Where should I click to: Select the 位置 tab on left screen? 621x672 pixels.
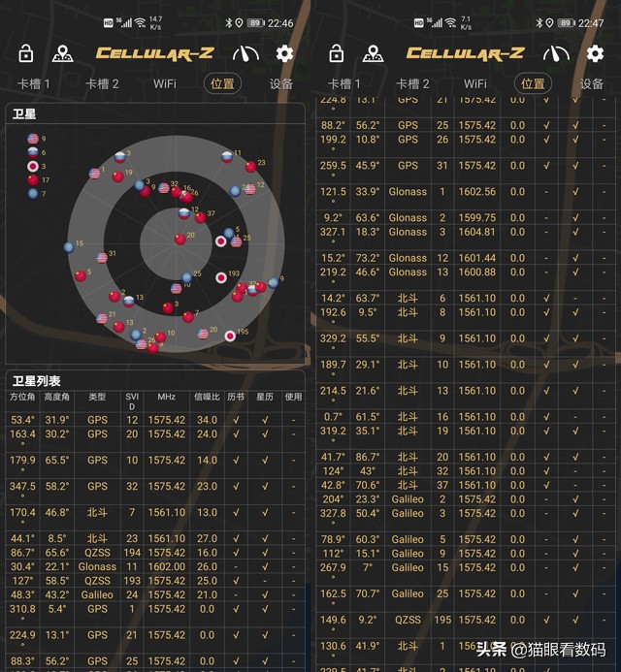tap(223, 84)
